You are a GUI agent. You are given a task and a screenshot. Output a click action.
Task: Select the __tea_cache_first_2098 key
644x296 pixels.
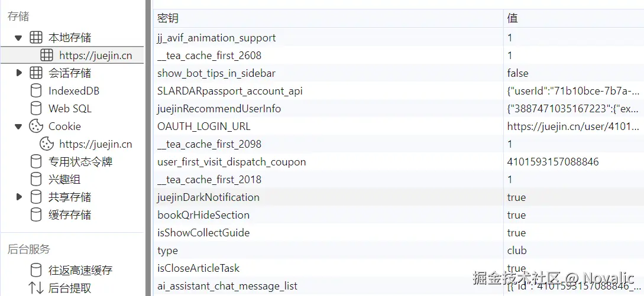209,144
